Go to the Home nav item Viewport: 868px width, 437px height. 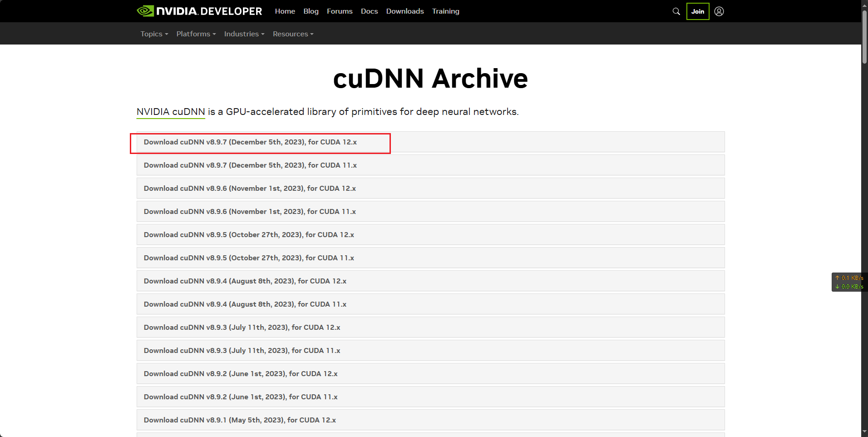(285, 11)
